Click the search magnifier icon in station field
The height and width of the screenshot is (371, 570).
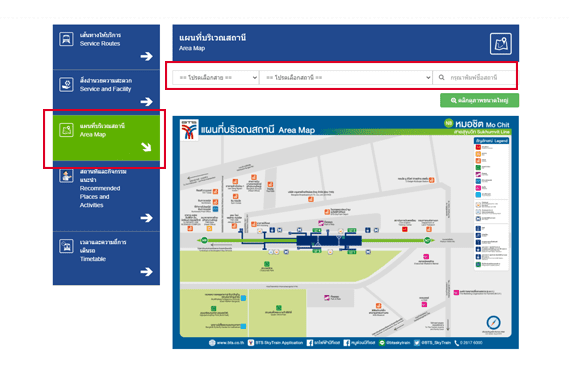441,77
